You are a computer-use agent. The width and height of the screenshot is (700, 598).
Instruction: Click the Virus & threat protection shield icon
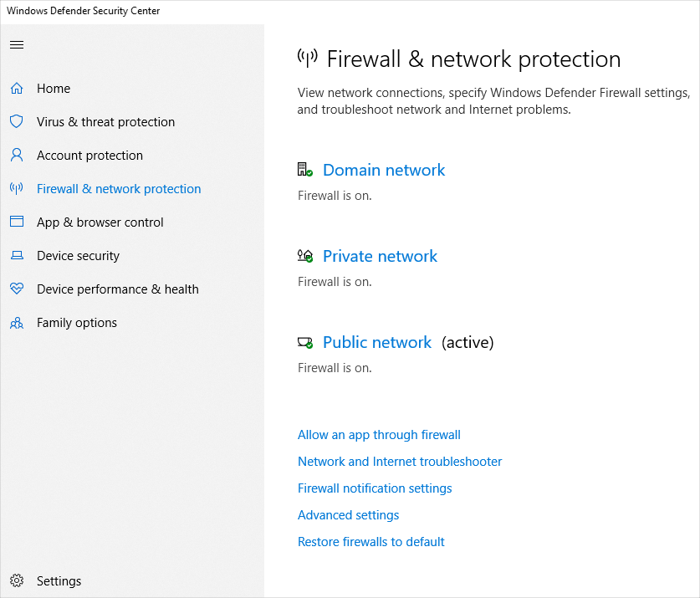coord(17,122)
